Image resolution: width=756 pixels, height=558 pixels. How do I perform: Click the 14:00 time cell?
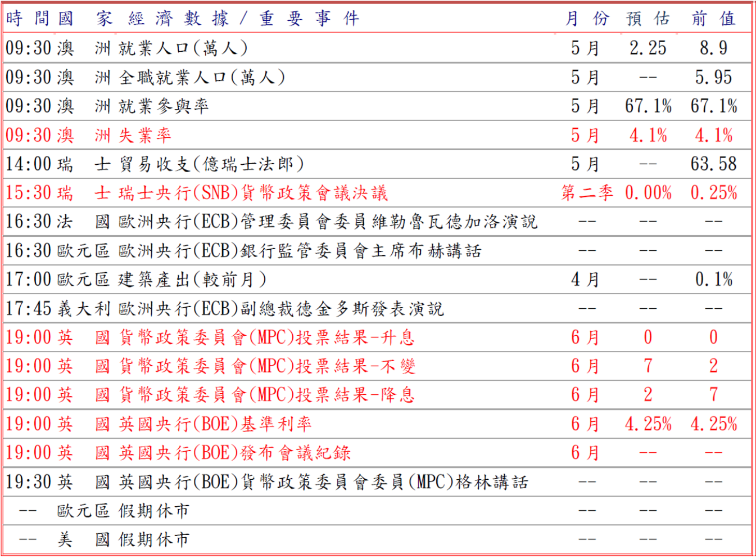point(29,164)
